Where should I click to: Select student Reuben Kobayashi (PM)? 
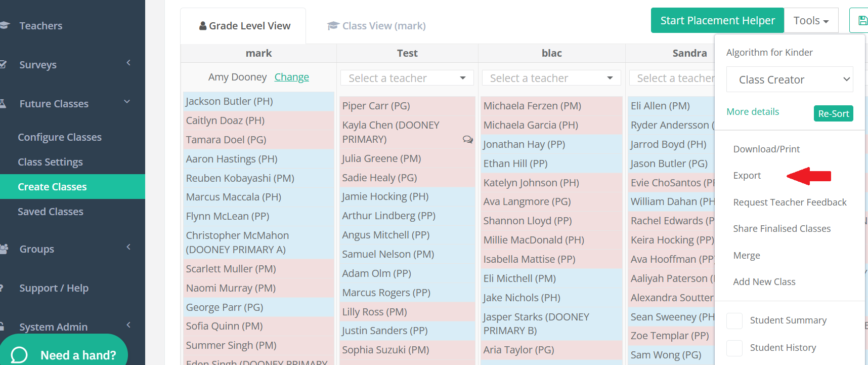(x=258, y=178)
